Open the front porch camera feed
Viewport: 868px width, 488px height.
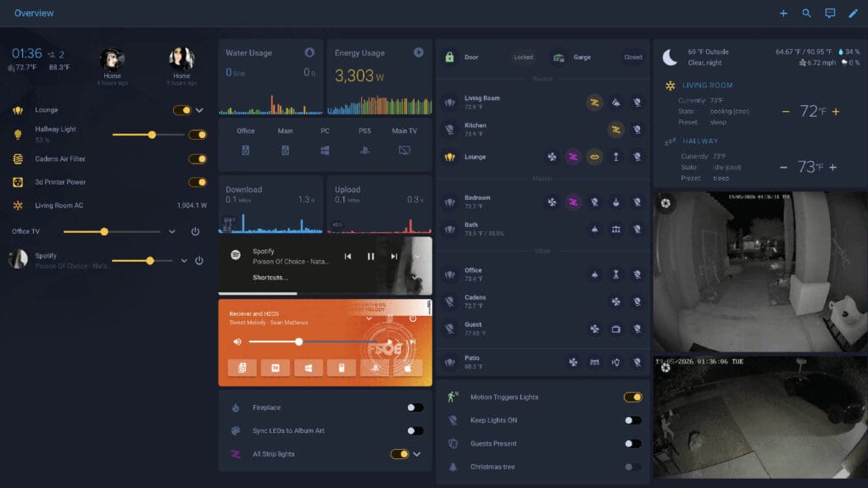click(760, 272)
